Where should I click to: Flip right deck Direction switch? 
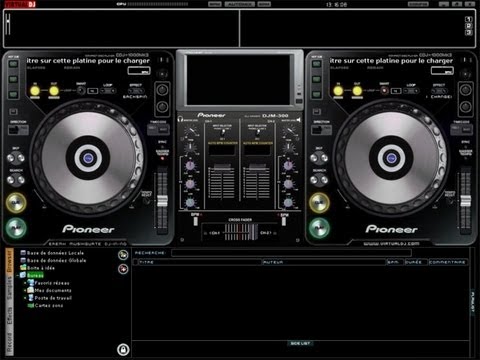click(x=321, y=130)
